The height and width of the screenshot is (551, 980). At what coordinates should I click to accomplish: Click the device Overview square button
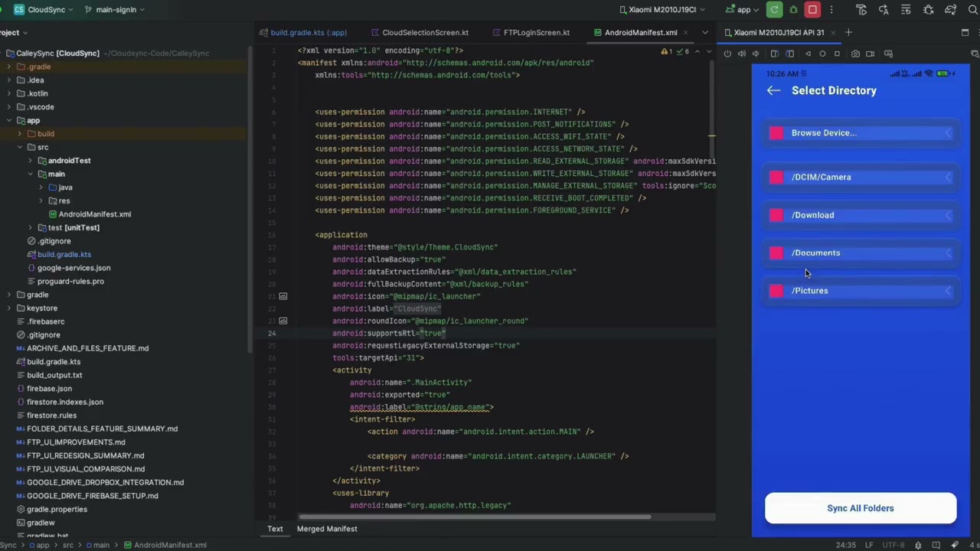click(x=837, y=54)
